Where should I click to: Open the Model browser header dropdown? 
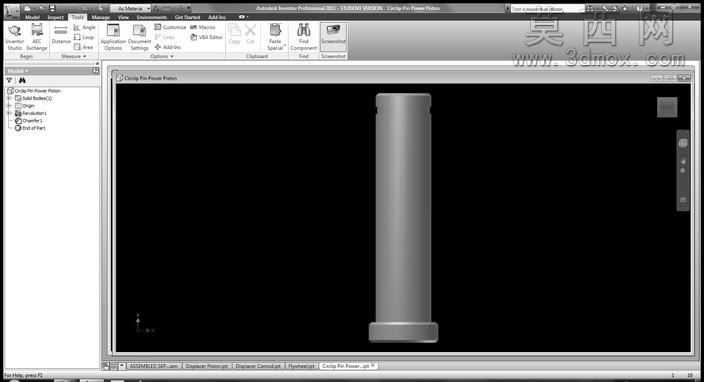point(18,70)
